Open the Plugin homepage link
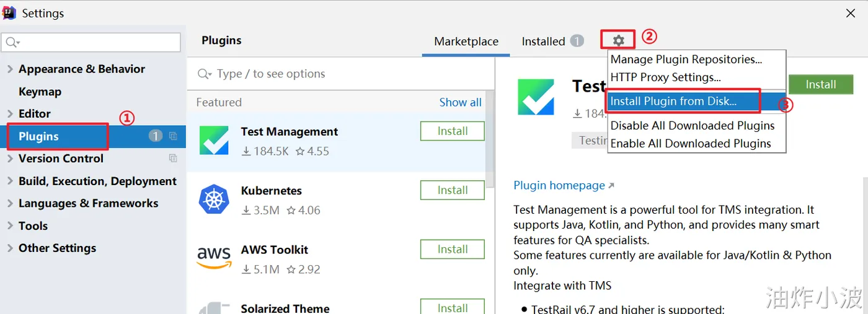 (x=559, y=186)
